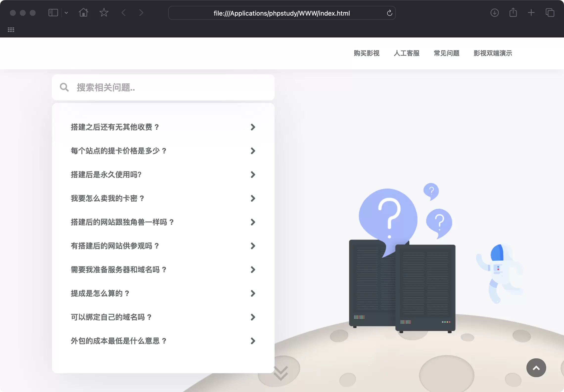This screenshot has width=564, height=392.
Task: Click the address bar URL field
Action: click(282, 13)
